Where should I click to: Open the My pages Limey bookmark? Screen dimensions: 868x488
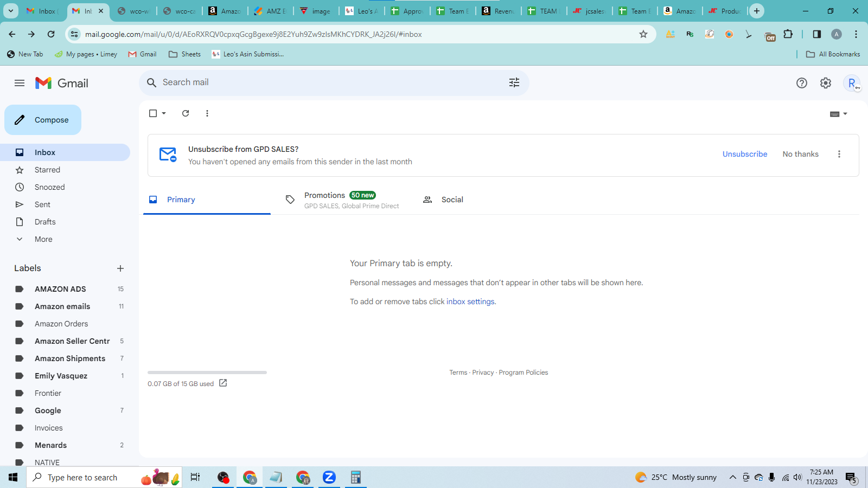pos(86,54)
